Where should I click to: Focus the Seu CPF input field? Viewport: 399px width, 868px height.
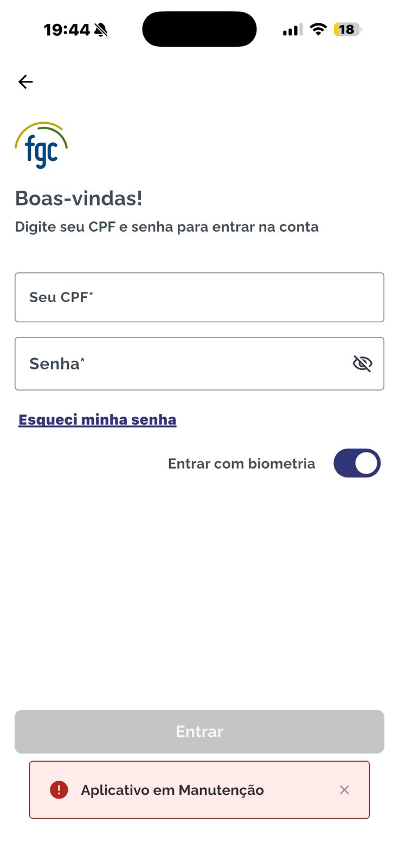199,297
